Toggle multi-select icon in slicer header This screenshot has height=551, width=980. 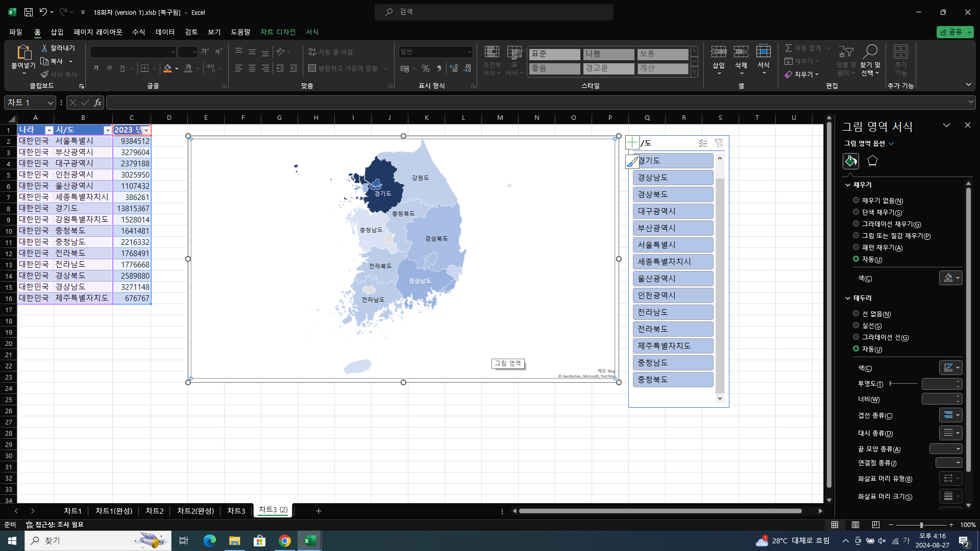(x=703, y=143)
